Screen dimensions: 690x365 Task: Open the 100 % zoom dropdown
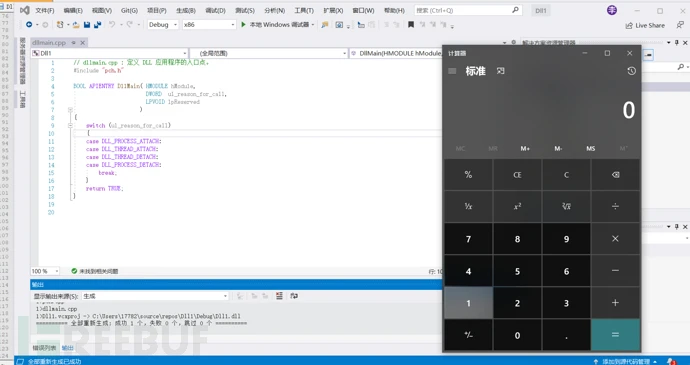coord(45,271)
